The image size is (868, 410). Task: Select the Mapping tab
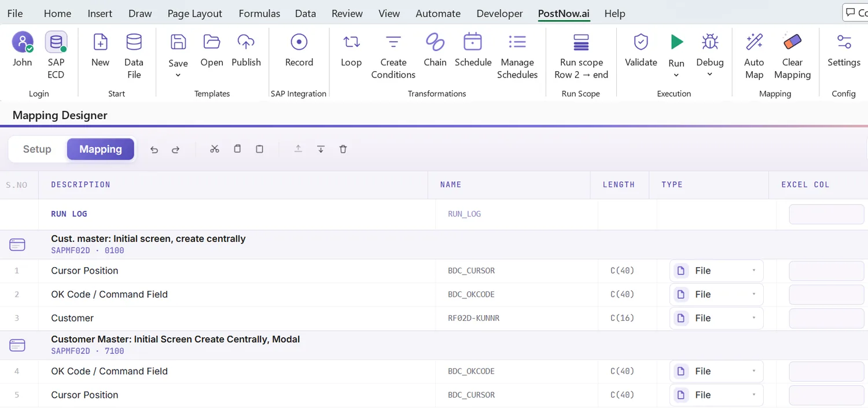coord(101,149)
